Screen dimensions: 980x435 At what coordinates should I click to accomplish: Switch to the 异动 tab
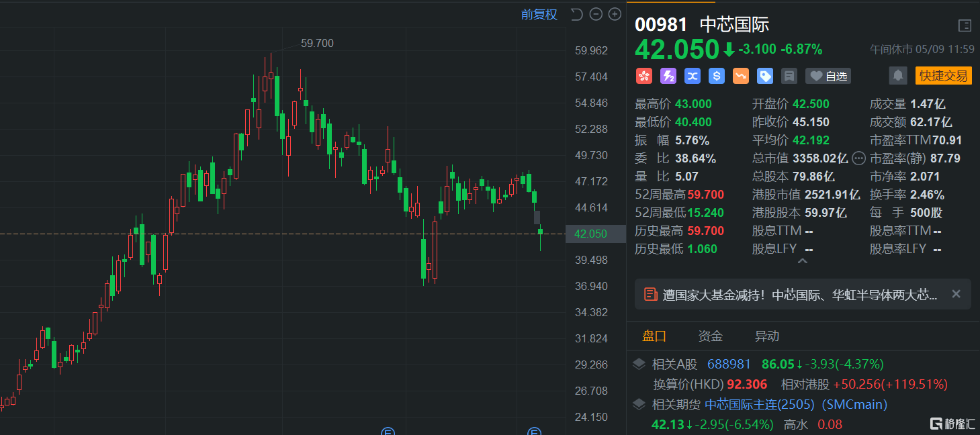point(767,336)
